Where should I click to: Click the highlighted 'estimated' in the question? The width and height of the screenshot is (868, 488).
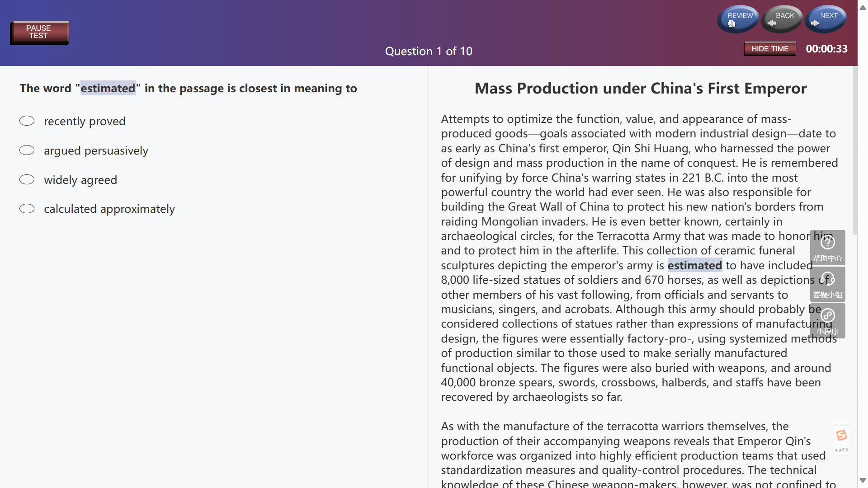[108, 88]
